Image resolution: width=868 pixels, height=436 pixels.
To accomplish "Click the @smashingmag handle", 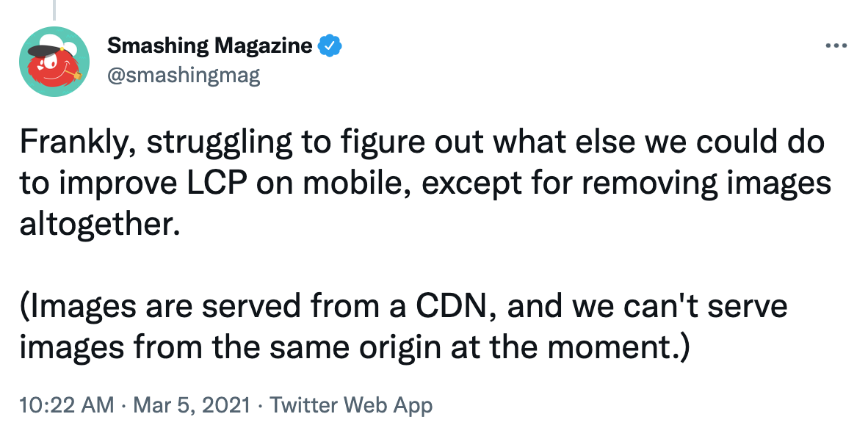I will (184, 73).
